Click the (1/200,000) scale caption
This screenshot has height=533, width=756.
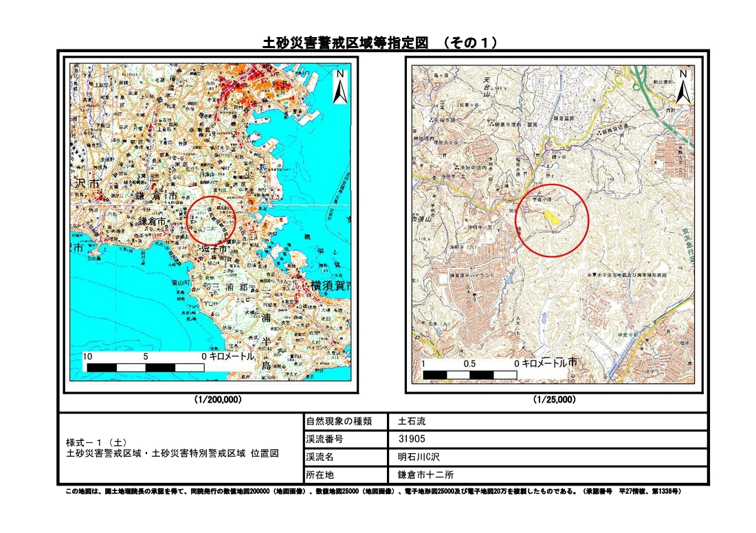tap(217, 399)
